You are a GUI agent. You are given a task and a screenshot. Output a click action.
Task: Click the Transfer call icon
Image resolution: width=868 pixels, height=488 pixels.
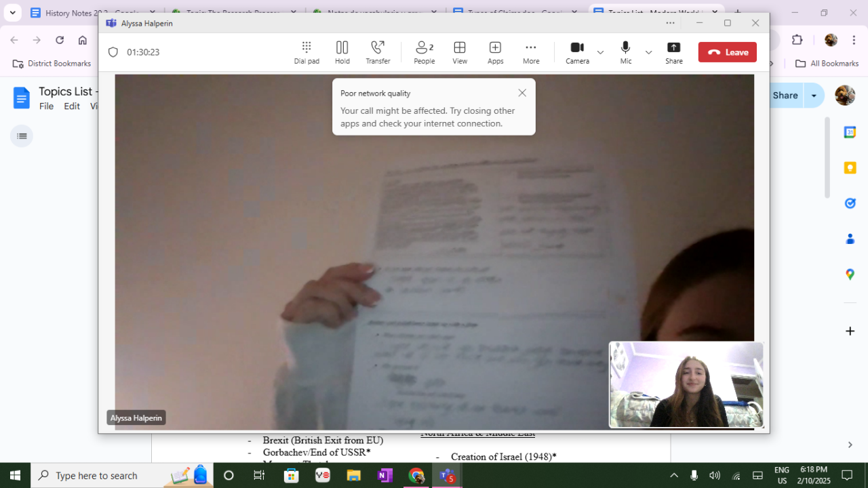tap(378, 52)
